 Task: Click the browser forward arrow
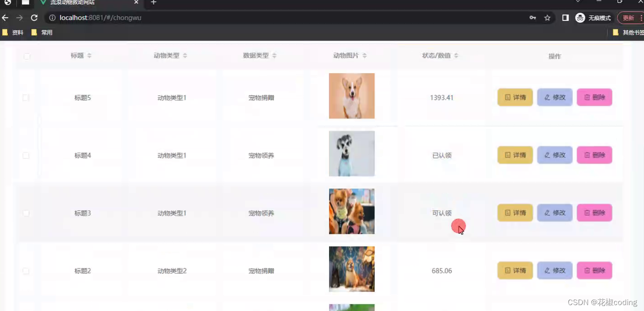coord(20,18)
